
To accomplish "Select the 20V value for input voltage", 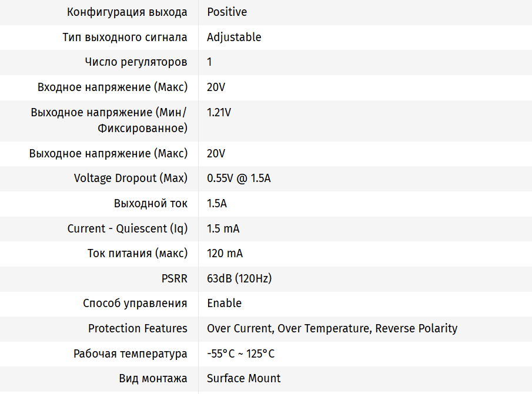I will (216, 87).
